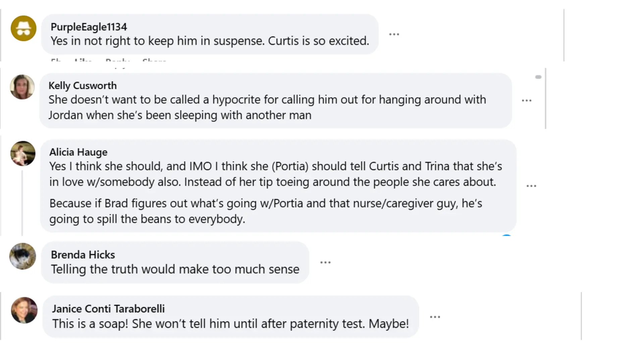Viewport: 644px width, 362px height.
Task: Open PurpleEagle1134's comment options menu
Action: (x=394, y=34)
